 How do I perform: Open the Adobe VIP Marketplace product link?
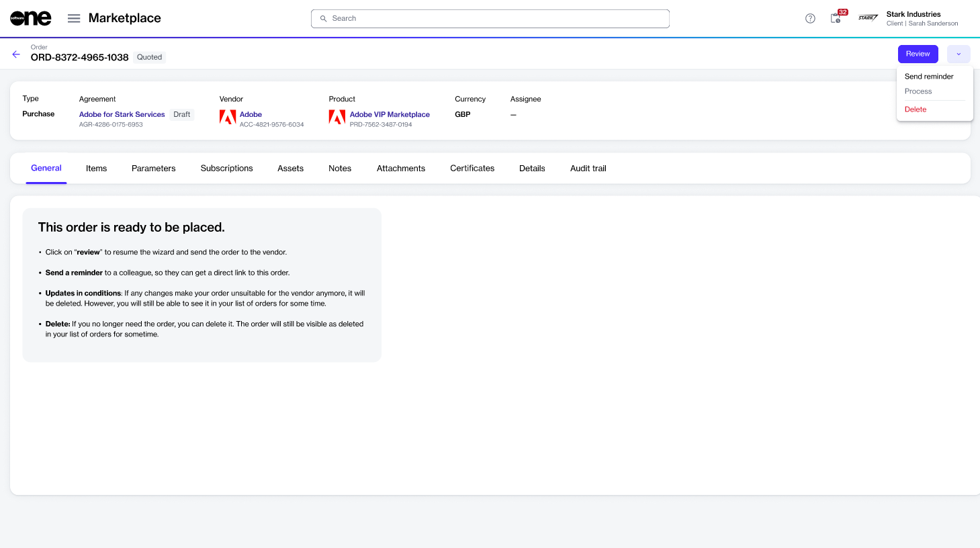pyautogui.click(x=390, y=114)
